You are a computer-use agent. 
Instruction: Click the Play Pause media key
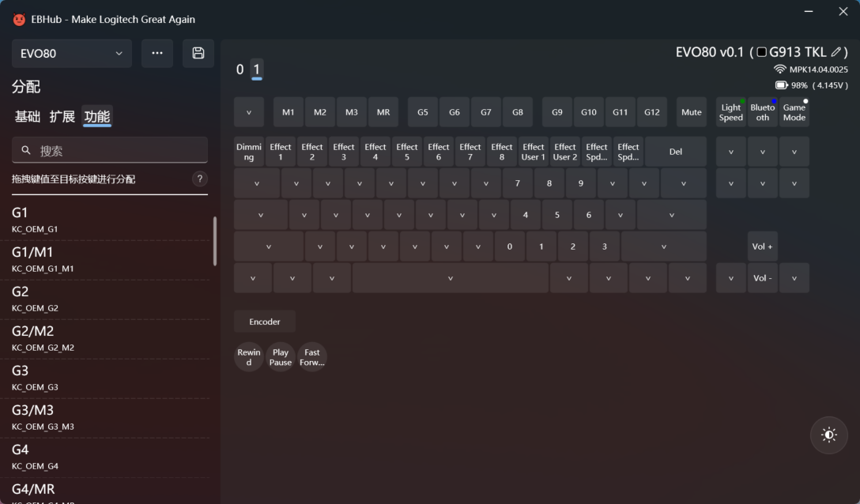280,356
